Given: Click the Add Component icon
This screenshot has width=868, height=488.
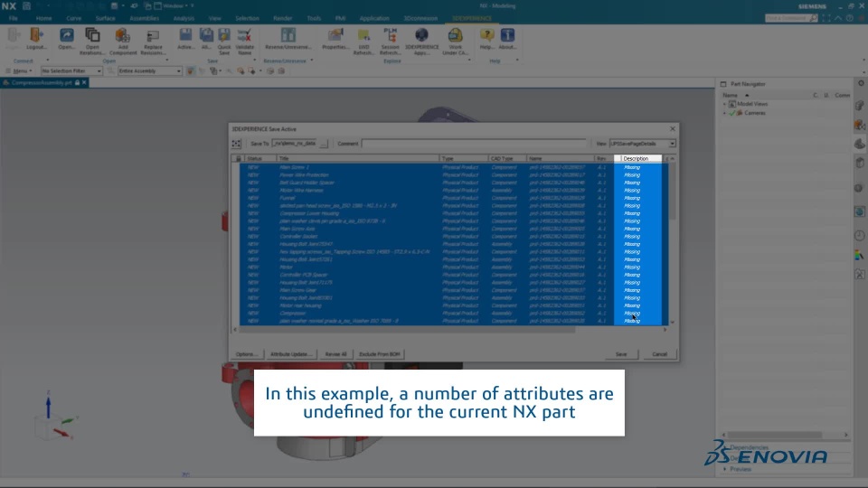Looking at the screenshot, I should pyautogui.click(x=122, y=36).
